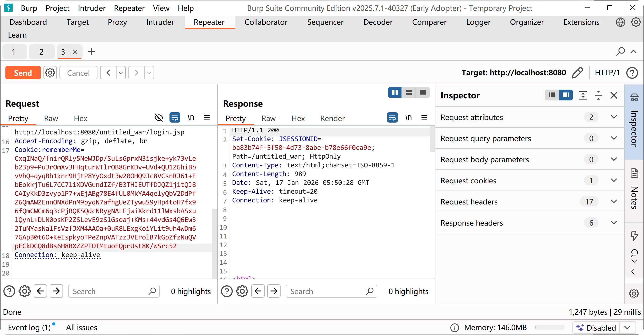
Task: Click the lightning bolt side-panel icon
Action: click(634, 236)
